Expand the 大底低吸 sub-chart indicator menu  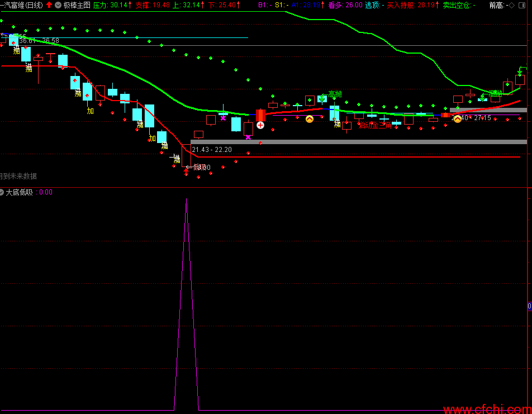click(1, 192)
